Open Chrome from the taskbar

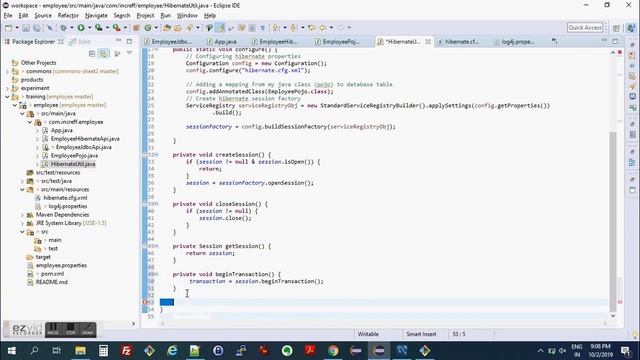[x=333, y=351]
